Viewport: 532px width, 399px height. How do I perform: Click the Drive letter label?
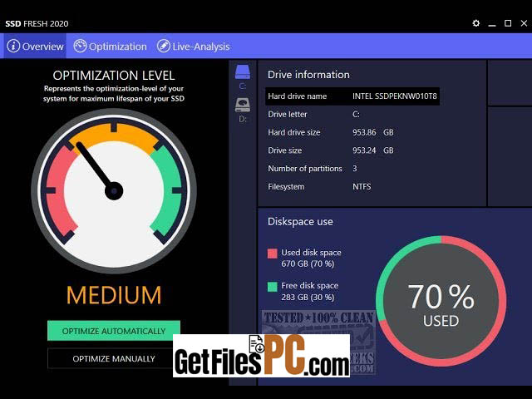(288, 115)
